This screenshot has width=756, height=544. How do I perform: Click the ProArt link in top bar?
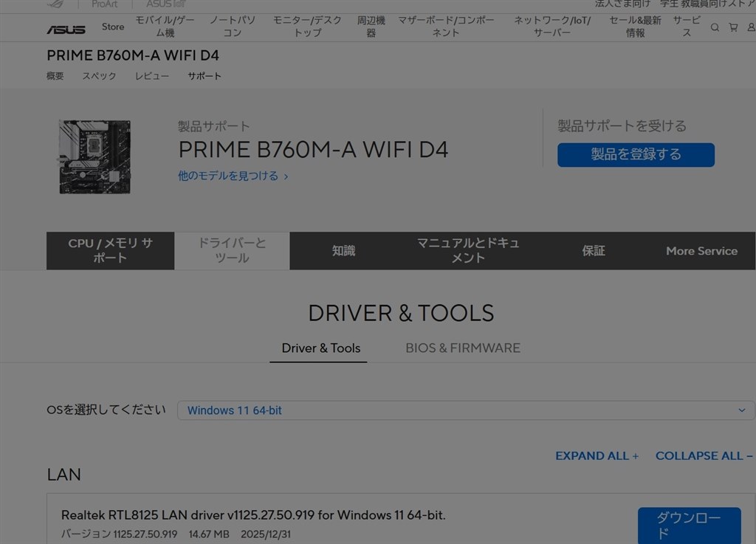104,4
